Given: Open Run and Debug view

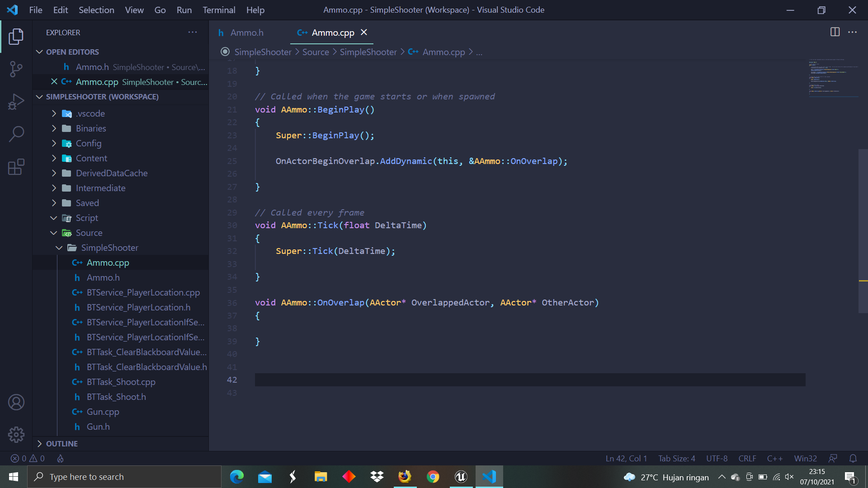Looking at the screenshot, I should [x=16, y=102].
